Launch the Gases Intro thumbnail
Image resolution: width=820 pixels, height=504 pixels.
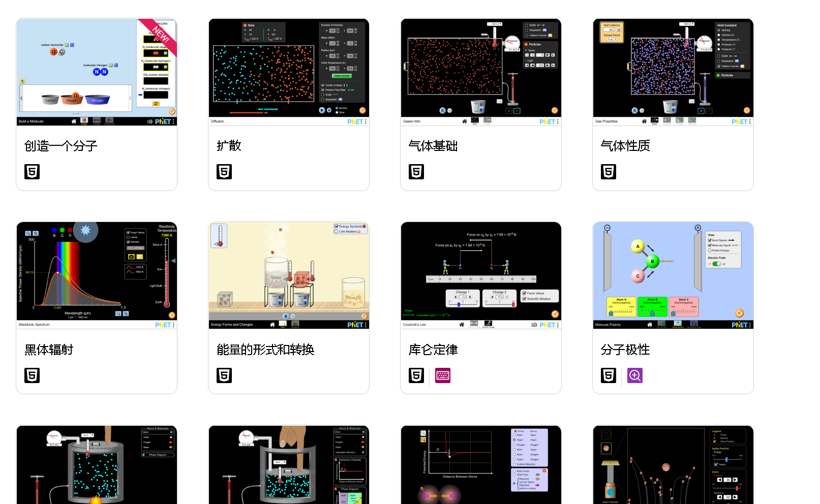(481, 72)
